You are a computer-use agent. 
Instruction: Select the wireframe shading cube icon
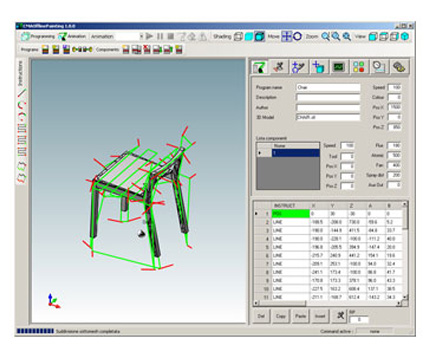[x=238, y=36]
